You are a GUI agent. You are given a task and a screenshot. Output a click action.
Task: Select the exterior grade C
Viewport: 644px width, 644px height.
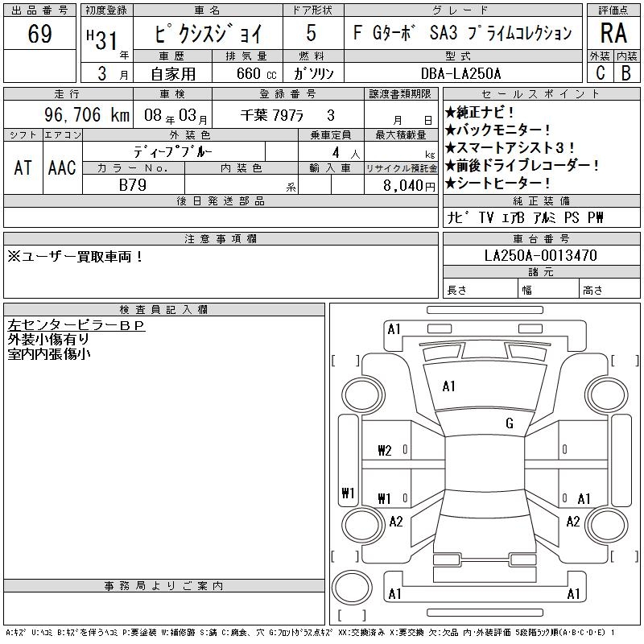click(601, 72)
